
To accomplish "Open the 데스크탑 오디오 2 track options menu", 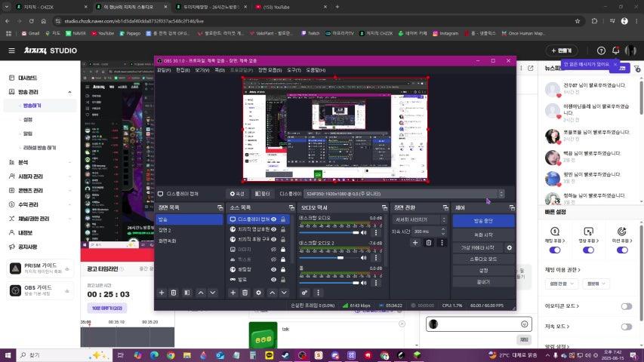I will (x=376, y=258).
